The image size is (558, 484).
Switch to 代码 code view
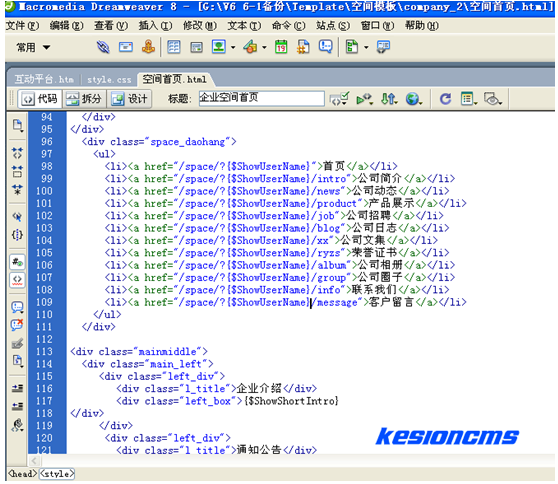click(40, 99)
